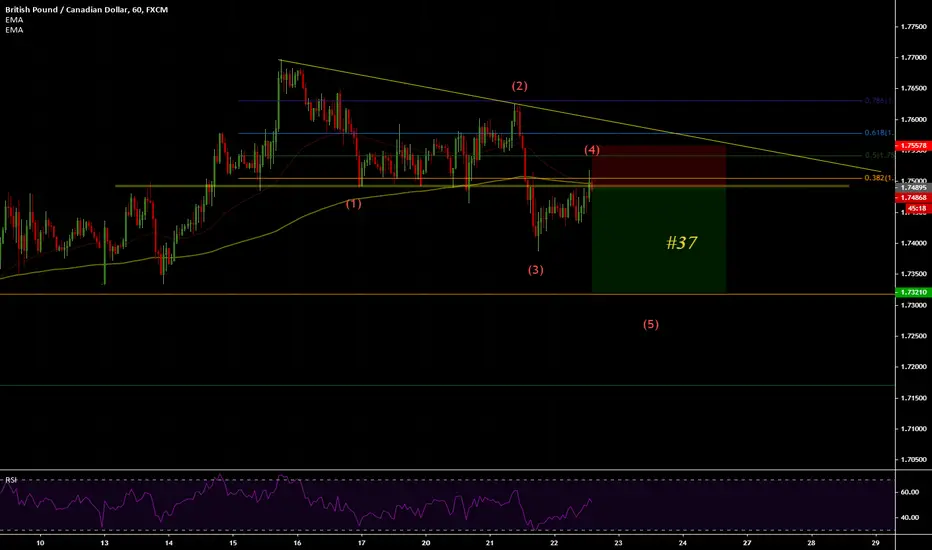This screenshot has width=932, height=550.
Task: Select the red stop-loss zone of short position
Action: [659, 166]
